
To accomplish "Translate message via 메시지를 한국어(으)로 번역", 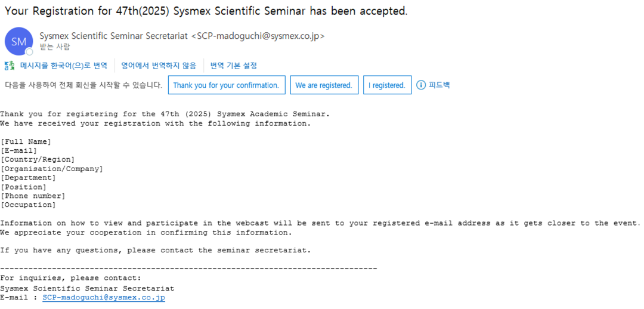I will point(64,66).
